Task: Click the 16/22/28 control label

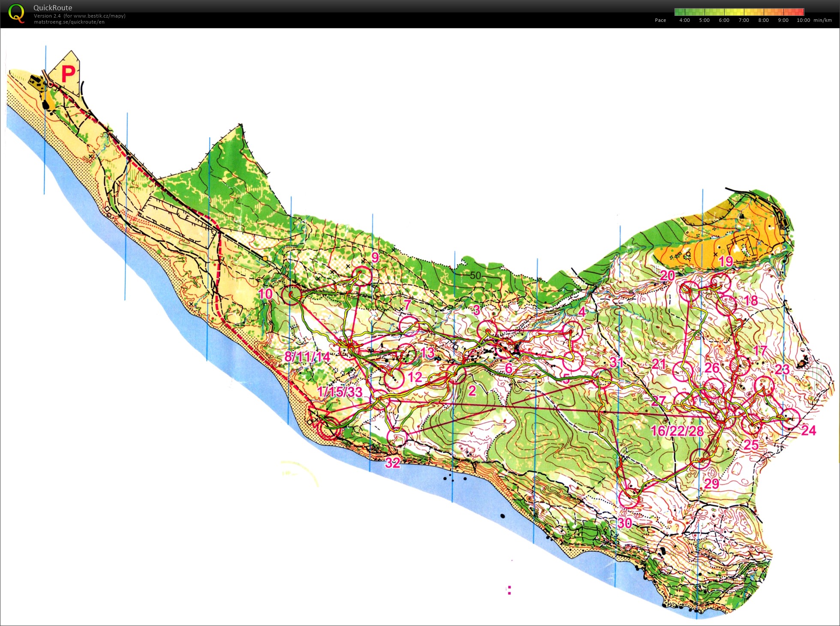Action: pos(677,430)
